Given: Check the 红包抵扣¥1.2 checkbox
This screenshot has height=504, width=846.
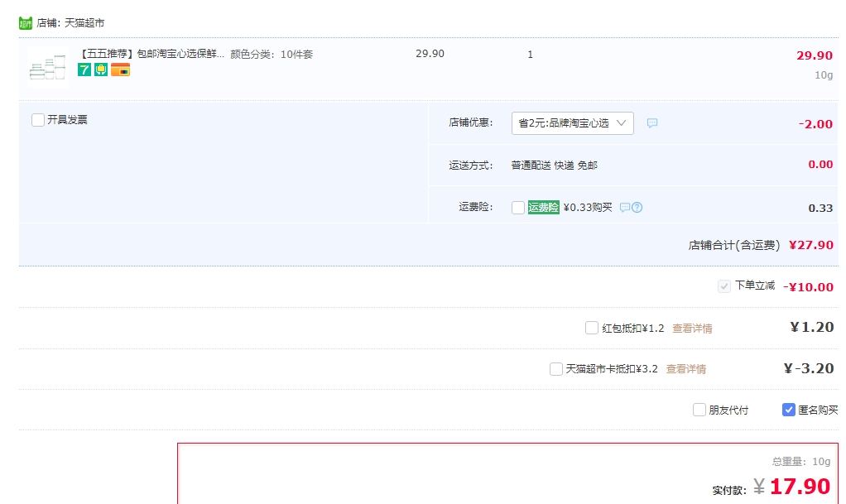Looking at the screenshot, I should [x=592, y=328].
